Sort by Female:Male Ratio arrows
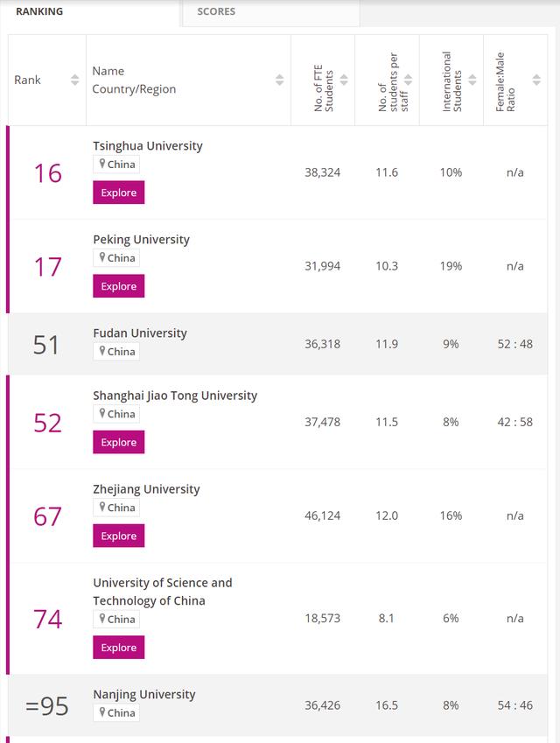 coord(536,81)
